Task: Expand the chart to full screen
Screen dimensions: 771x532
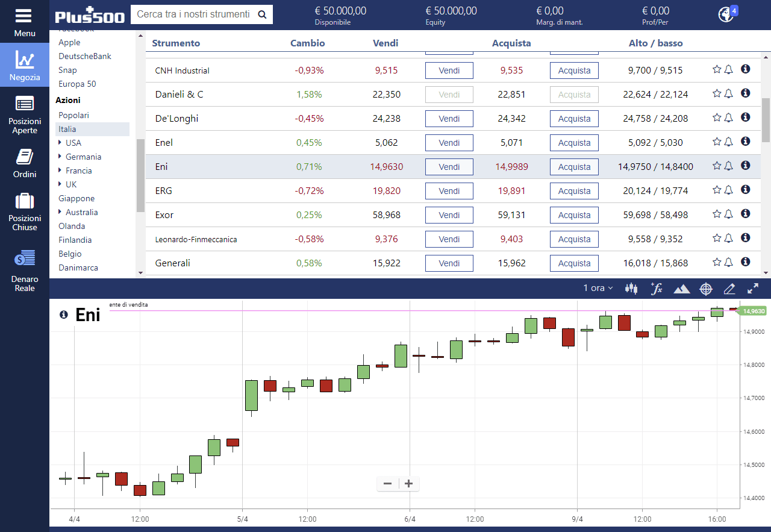Action: 753,289
